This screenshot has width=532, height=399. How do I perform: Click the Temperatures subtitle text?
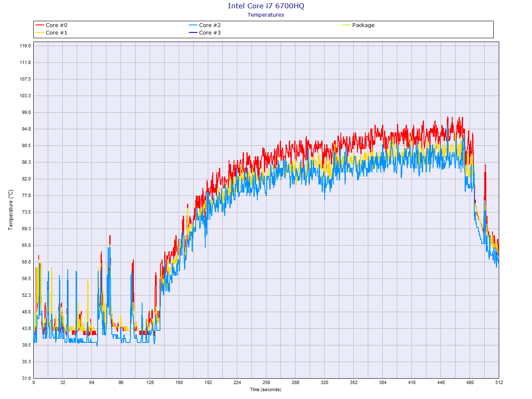[x=266, y=15]
